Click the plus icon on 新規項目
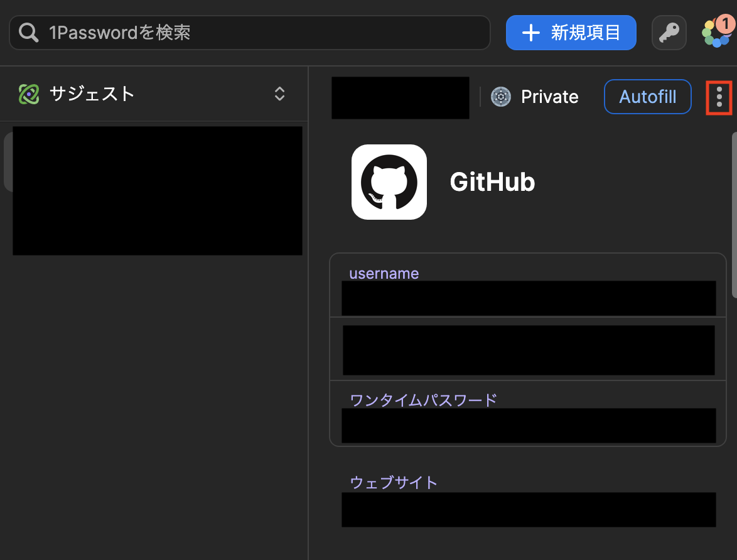Image resolution: width=737 pixels, height=560 pixels. [531, 32]
